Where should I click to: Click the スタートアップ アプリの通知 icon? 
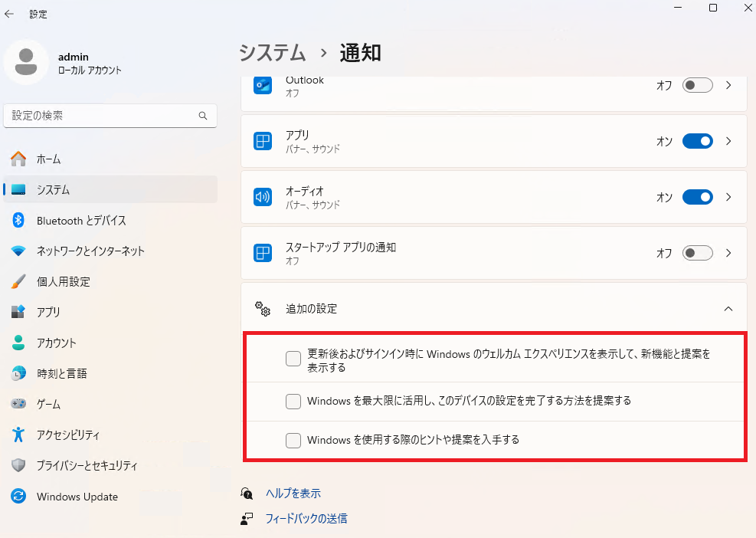263,253
